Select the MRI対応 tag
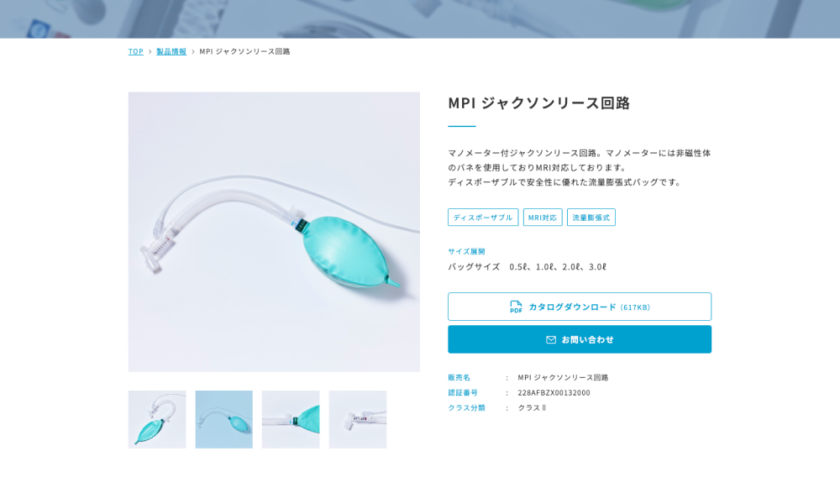This screenshot has height=504, width=840. pos(543,218)
